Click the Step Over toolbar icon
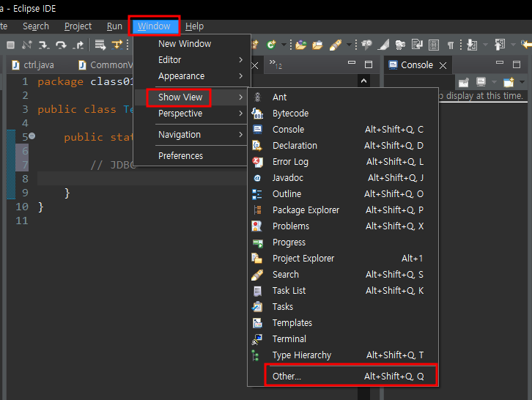 point(61,45)
